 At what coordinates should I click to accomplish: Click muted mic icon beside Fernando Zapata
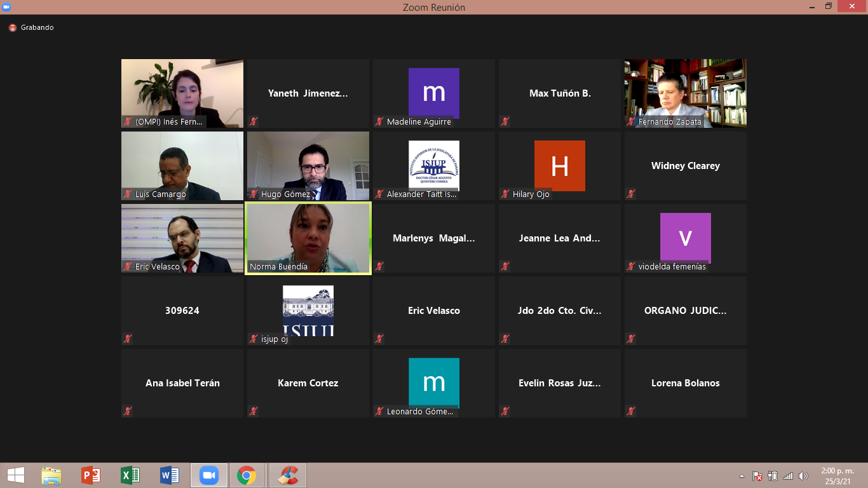point(631,121)
